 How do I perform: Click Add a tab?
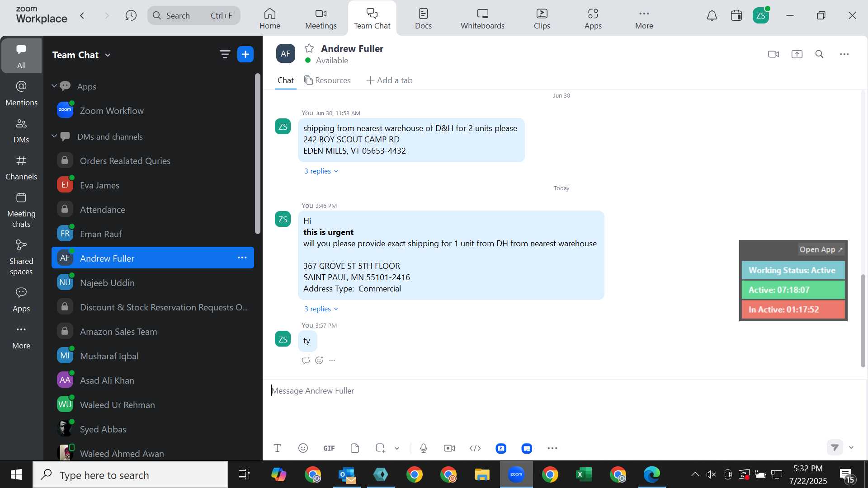(x=389, y=80)
